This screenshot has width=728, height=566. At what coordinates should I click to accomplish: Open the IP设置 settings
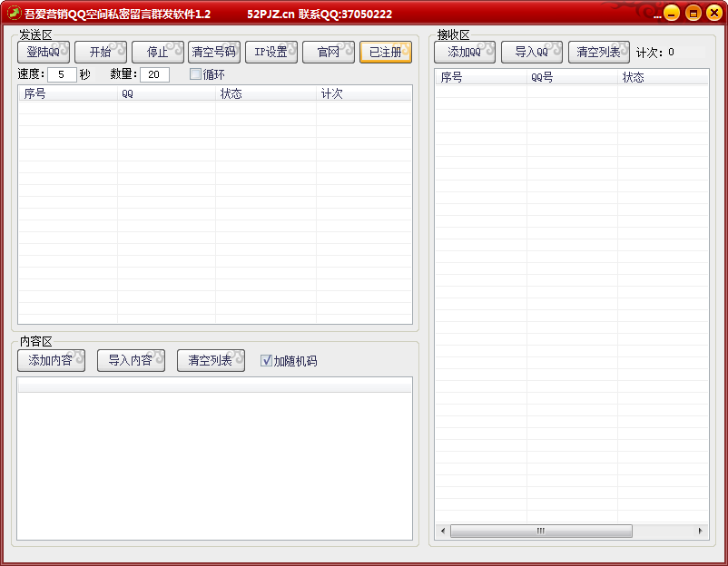[271, 52]
